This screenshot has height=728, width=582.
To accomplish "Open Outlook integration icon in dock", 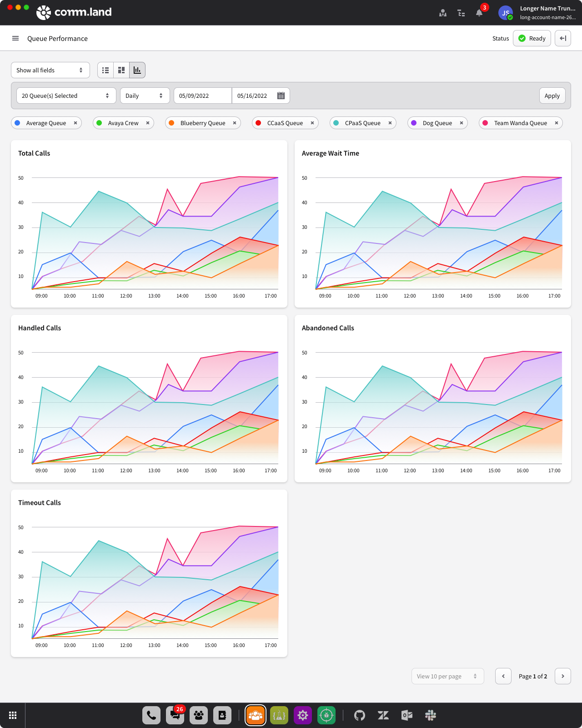I will (407, 715).
